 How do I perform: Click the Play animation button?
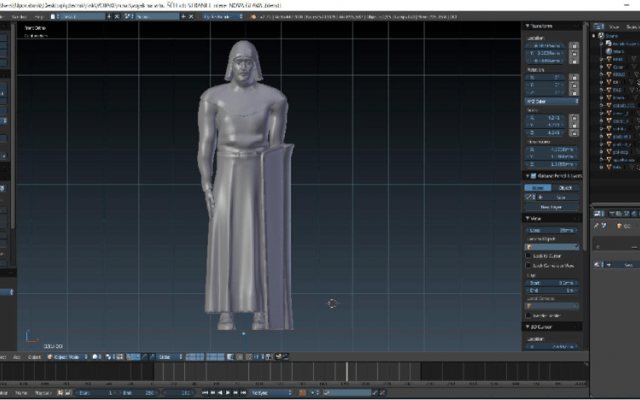[x=228, y=393]
